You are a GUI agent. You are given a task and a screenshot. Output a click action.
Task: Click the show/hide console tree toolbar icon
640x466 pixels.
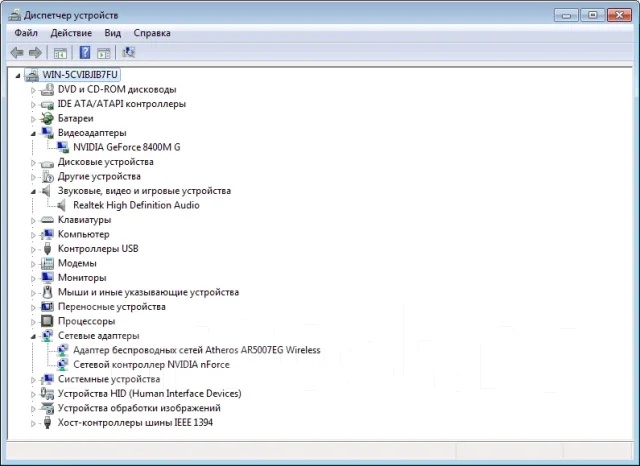[60, 53]
